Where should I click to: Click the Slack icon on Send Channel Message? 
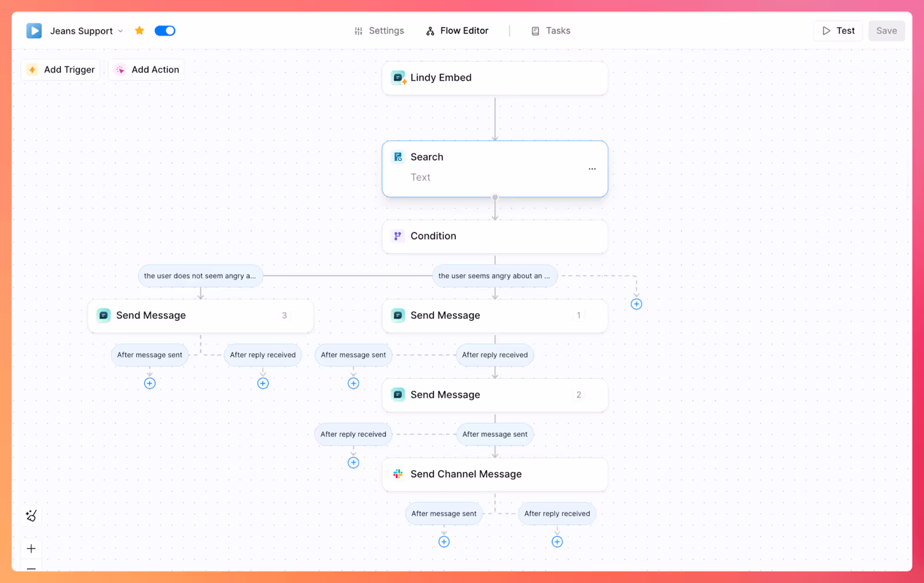pos(398,474)
